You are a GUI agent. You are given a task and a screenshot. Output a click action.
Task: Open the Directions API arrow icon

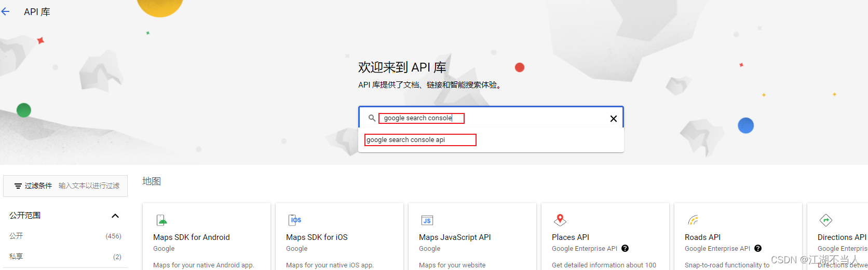pos(826,220)
